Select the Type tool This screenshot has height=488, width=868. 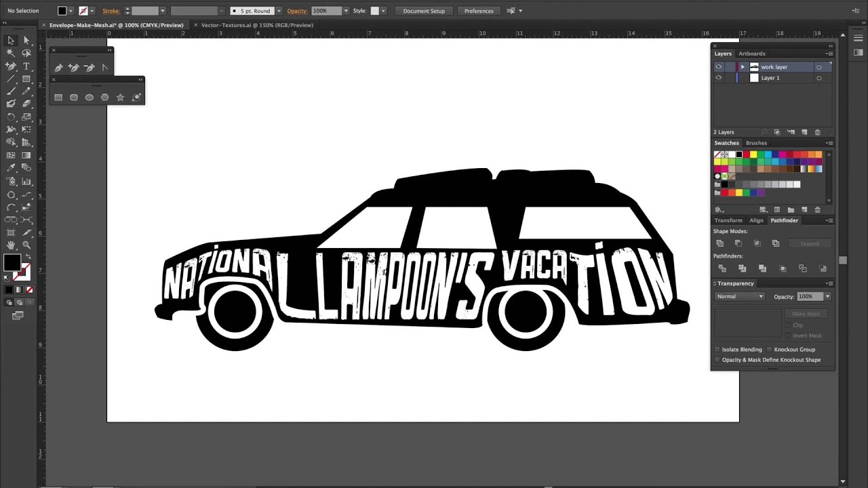point(26,66)
